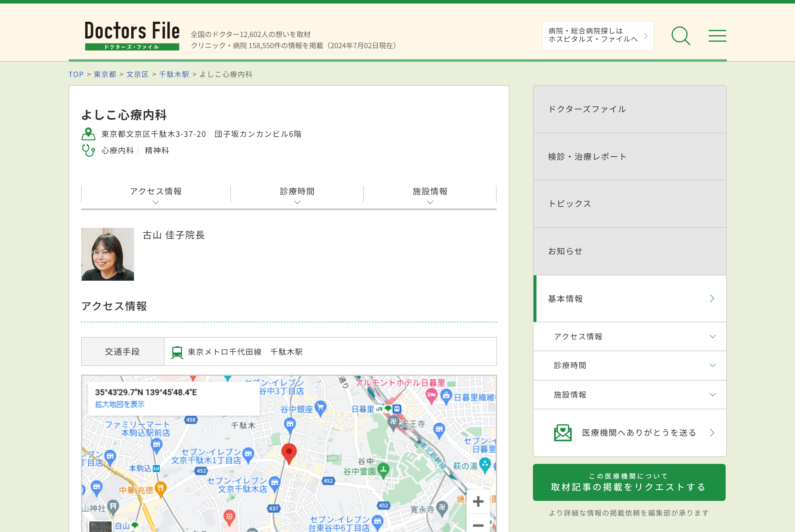The image size is (795, 532).
Task: Click アルモントホテル日暮里 hotel marker
Action: [x=431, y=396]
